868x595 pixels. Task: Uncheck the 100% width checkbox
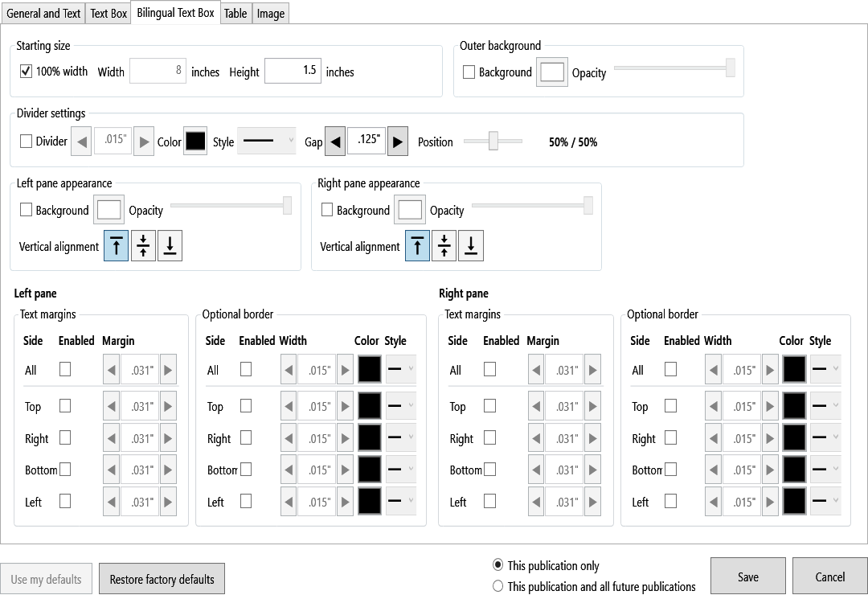[x=26, y=71]
